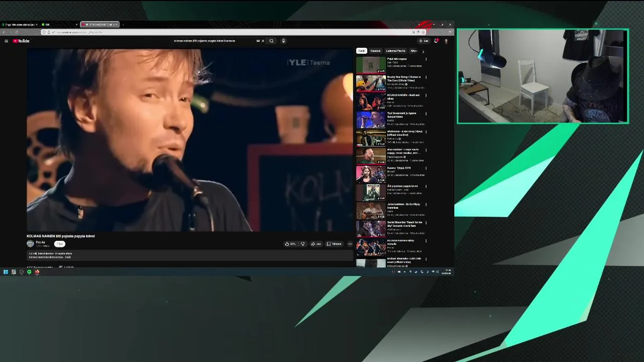The width and height of the screenshot is (644, 362).
Task: Open Social Distortion Reach for the Sky video
Action: coord(371,228)
